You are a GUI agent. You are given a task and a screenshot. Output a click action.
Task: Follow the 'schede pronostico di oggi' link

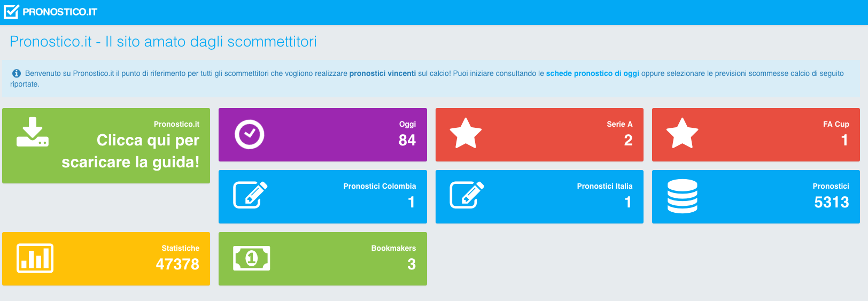592,73
